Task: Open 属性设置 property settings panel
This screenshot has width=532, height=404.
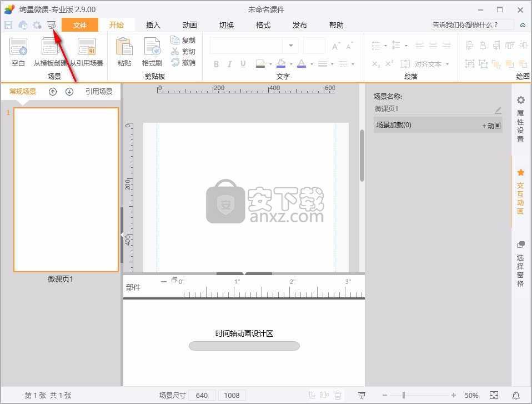Action: pos(520,119)
